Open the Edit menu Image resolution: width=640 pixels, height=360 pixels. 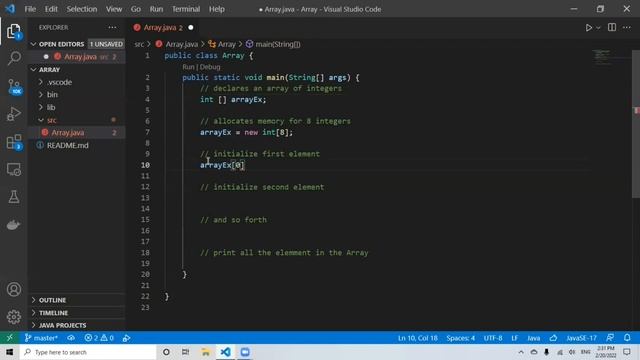pos(51,9)
